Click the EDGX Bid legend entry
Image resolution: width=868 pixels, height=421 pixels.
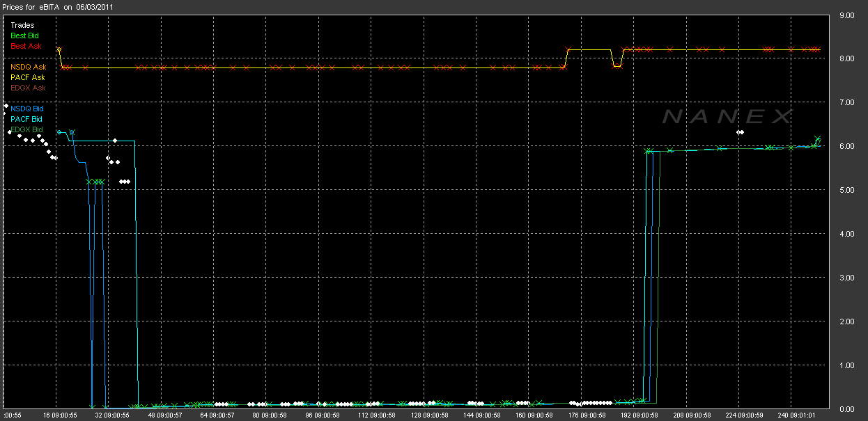click(26, 129)
